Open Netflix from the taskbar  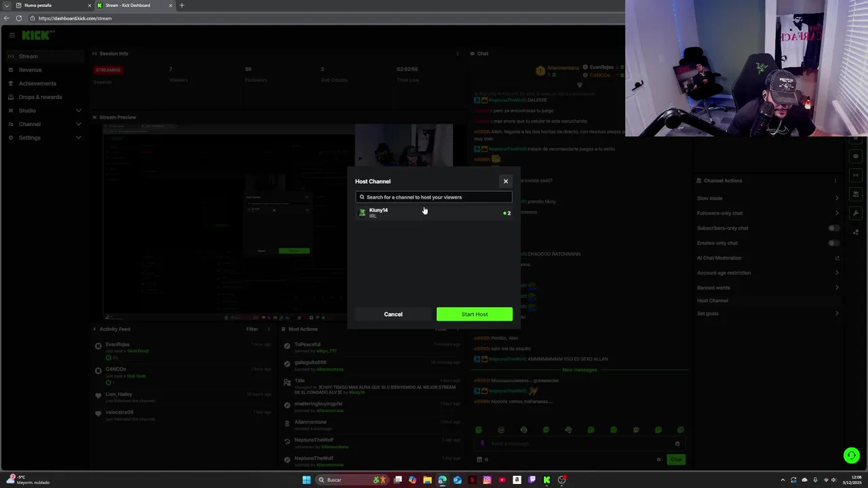[472, 480]
